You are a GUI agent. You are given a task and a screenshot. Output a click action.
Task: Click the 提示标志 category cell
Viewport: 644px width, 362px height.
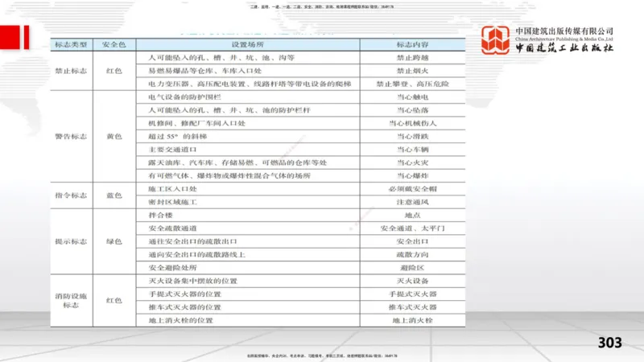click(x=72, y=241)
